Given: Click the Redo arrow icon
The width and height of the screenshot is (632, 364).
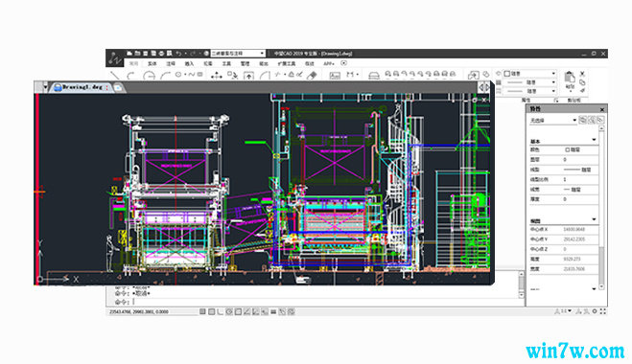Looking at the screenshot, I should [x=193, y=53].
